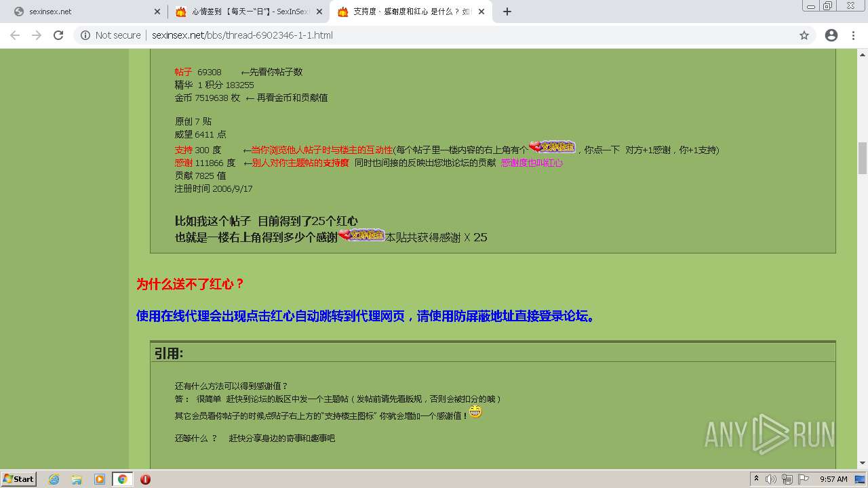Click the 注册时间 2006/9/17 line

(214, 188)
